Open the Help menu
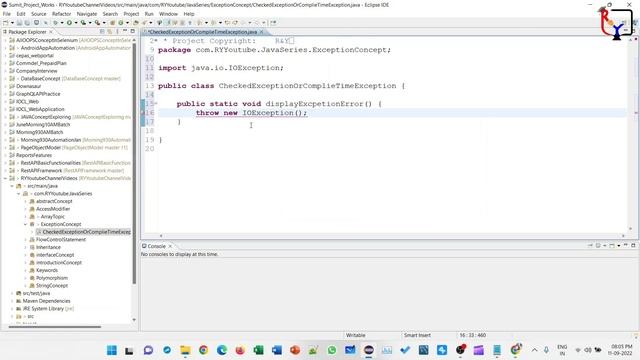This screenshot has height=360, width=640. click(189, 14)
